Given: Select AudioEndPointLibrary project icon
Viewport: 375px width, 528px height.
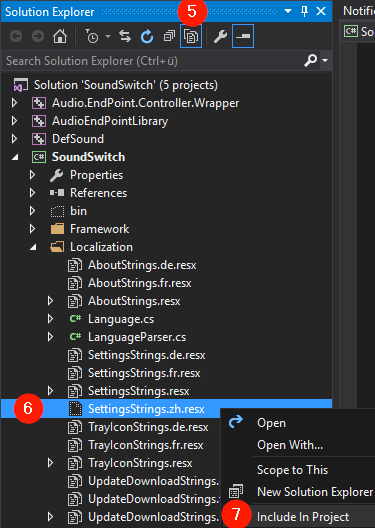Looking at the screenshot, I should [x=39, y=121].
